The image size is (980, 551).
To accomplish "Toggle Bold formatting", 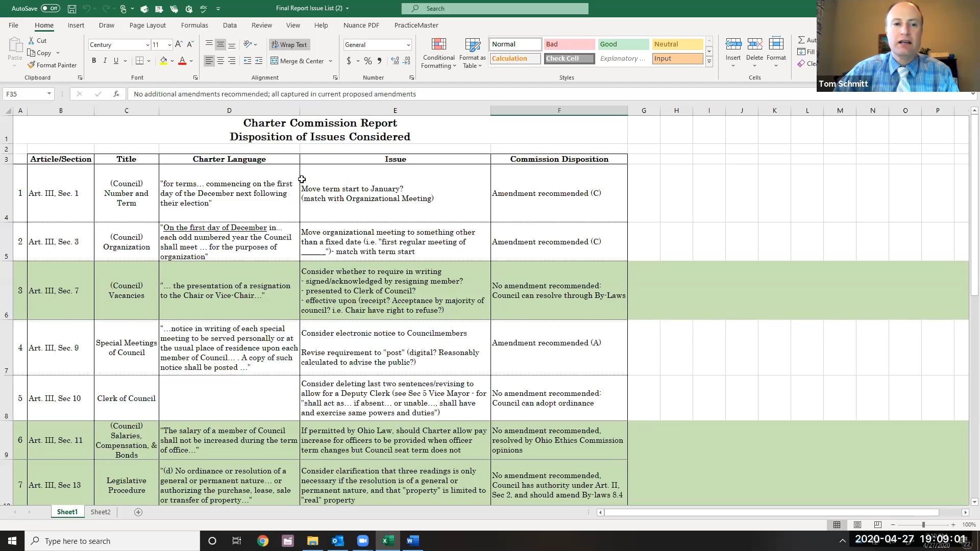I will click(94, 61).
